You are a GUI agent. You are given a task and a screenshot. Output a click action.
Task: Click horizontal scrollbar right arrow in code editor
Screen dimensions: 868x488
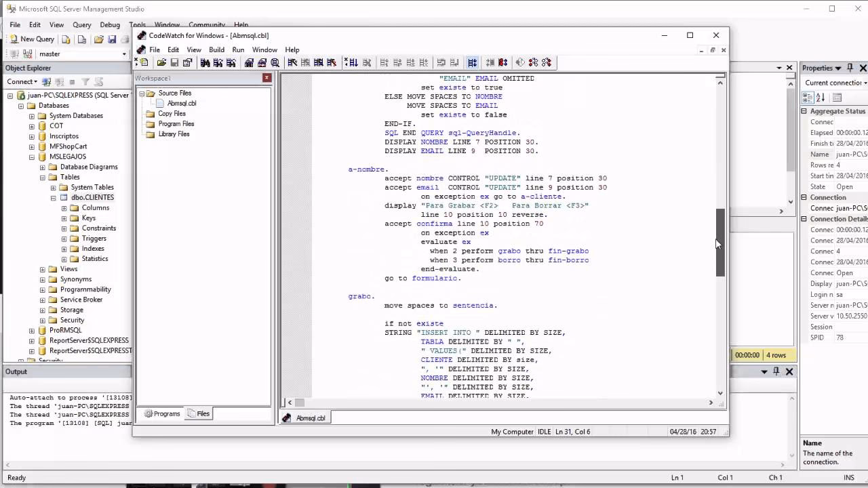click(x=711, y=403)
